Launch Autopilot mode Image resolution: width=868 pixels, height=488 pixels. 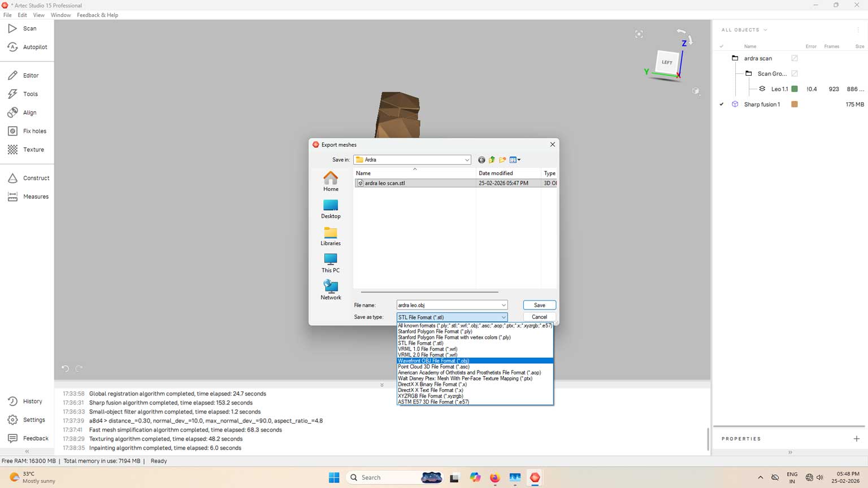[x=27, y=47]
